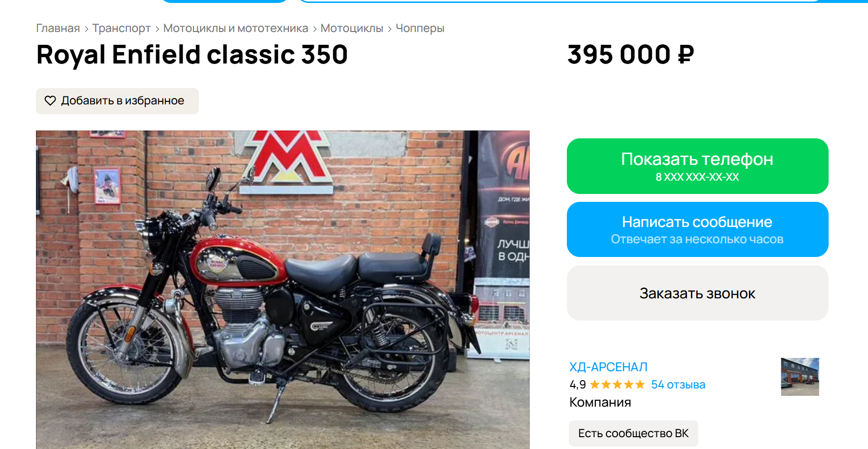Open Транспорт breadcrumb link

coord(122,29)
